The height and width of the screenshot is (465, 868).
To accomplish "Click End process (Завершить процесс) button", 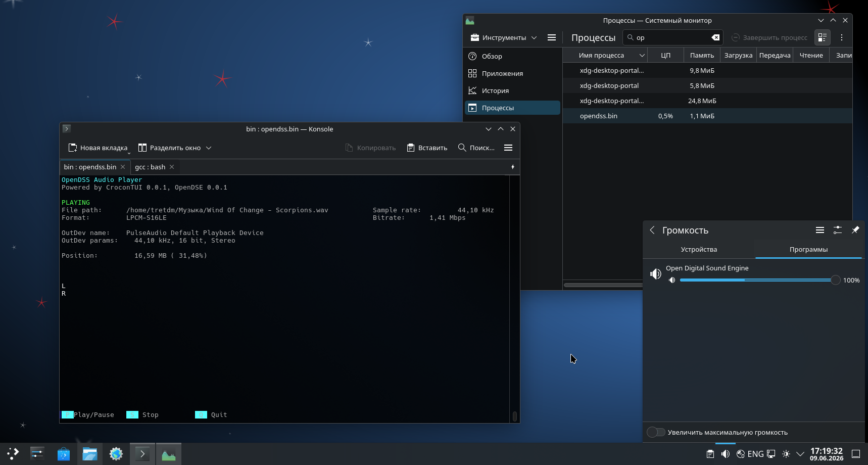I will [x=769, y=37].
